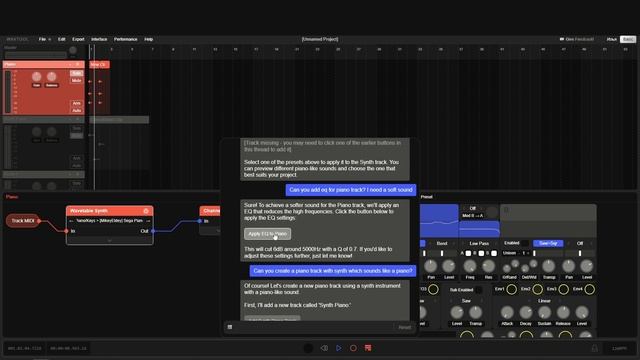Mute the Piano track

(76, 80)
